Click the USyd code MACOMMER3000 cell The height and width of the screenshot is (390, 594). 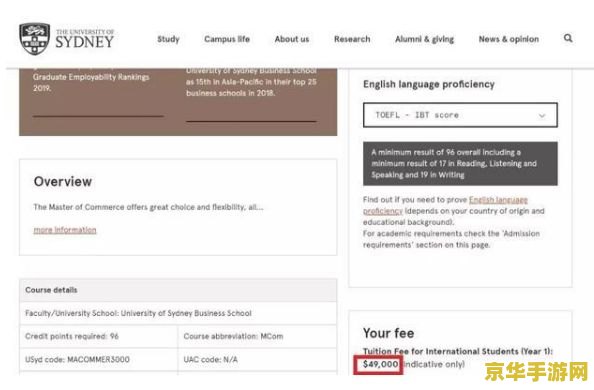point(98,359)
